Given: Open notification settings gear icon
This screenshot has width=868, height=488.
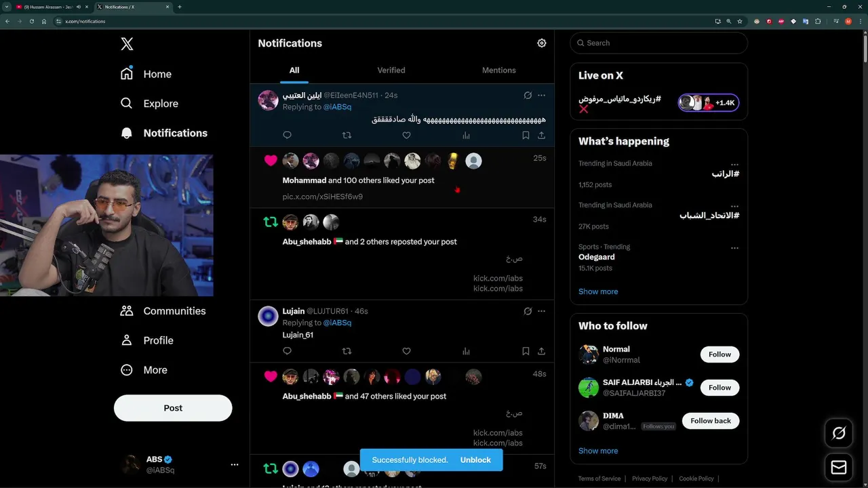Looking at the screenshot, I should click(x=541, y=43).
